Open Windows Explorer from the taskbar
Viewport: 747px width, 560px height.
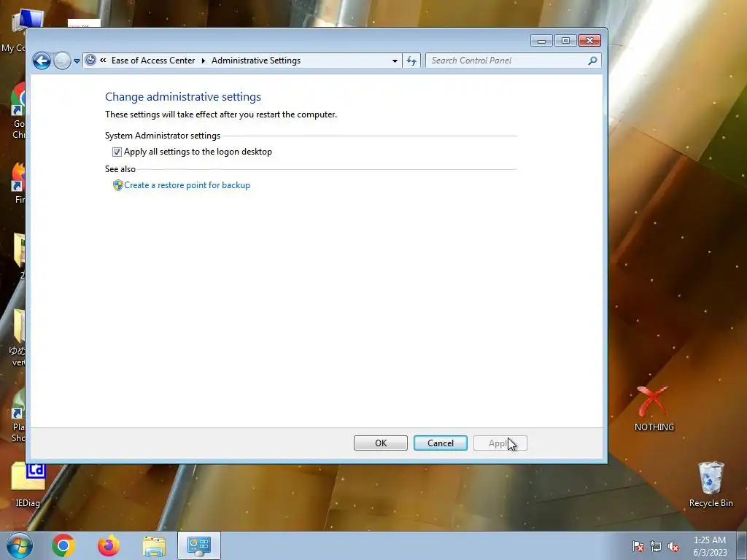[x=154, y=545]
